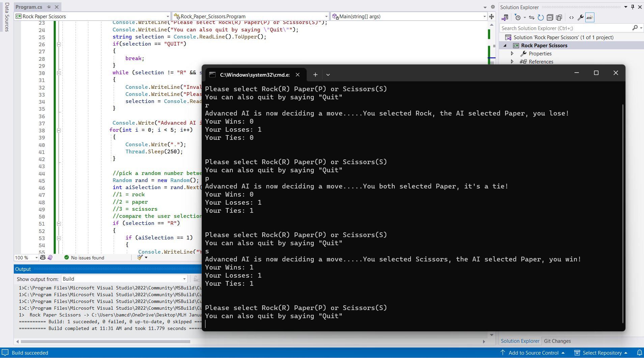Open the Main(string[] args) member dropdown
Image resolution: width=644 pixels, height=358 pixels.
point(409,16)
